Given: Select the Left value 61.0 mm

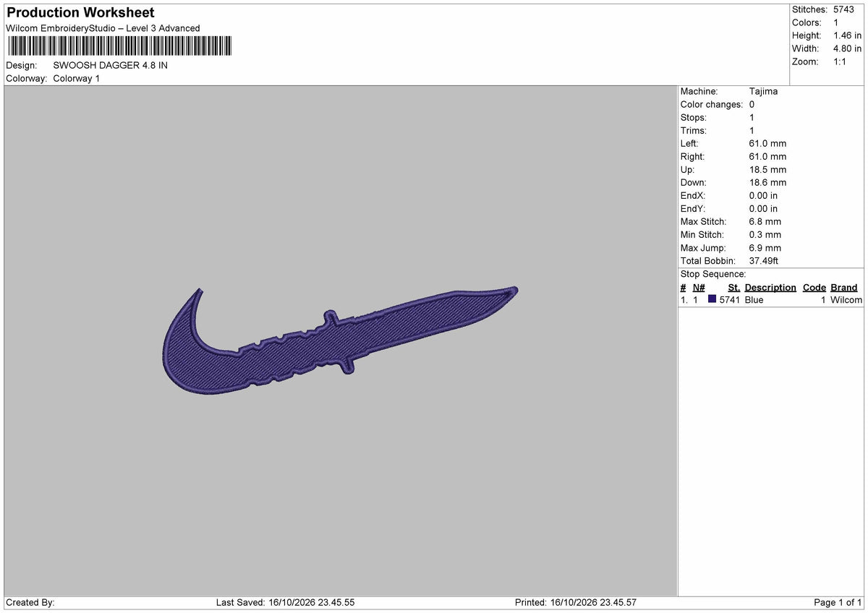Looking at the screenshot, I should point(767,144).
